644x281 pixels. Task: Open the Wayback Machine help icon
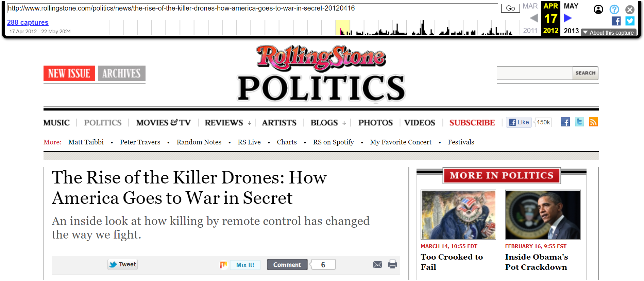click(x=614, y=10)
